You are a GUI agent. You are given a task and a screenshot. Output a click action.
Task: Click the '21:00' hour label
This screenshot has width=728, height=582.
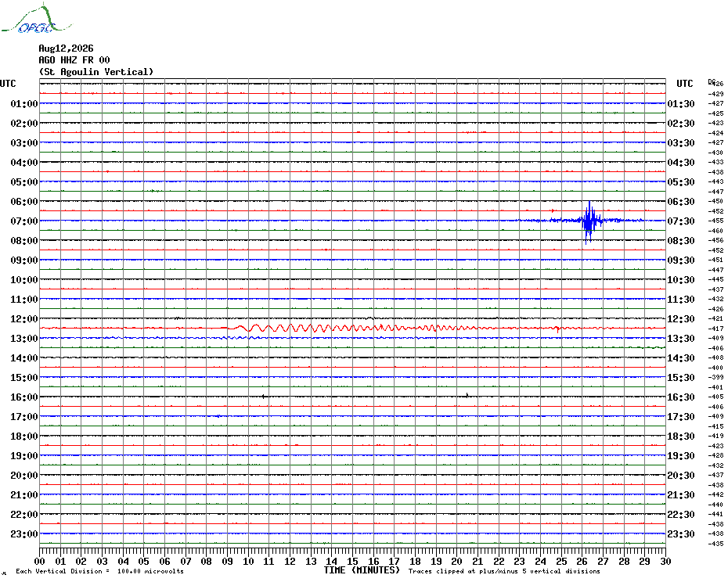[x=24, y=494]
